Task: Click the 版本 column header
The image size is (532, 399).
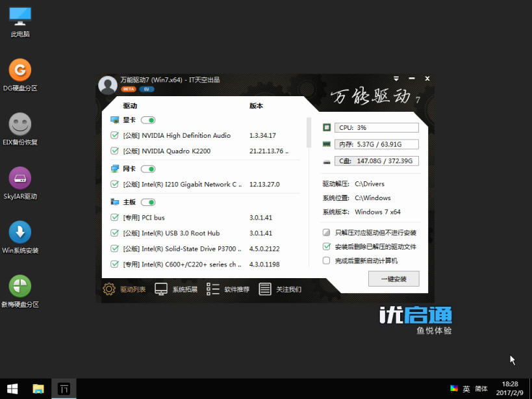Action: pyautogui.click(x=256, y=106)
